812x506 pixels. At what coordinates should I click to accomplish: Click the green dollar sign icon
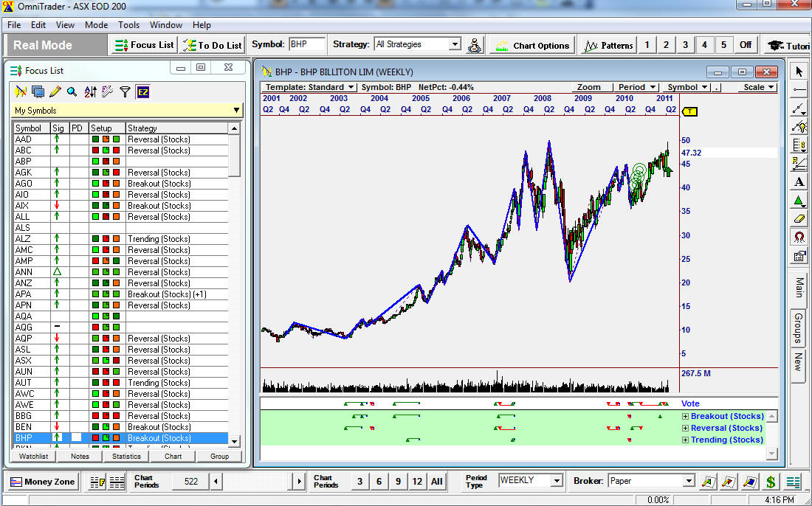click(771, 482)
